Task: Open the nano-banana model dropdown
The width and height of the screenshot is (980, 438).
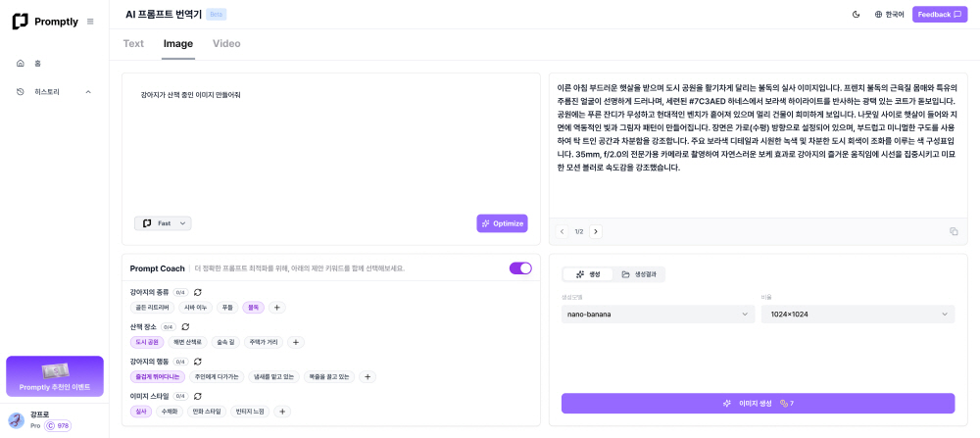Action: click(x=658, y=315)
